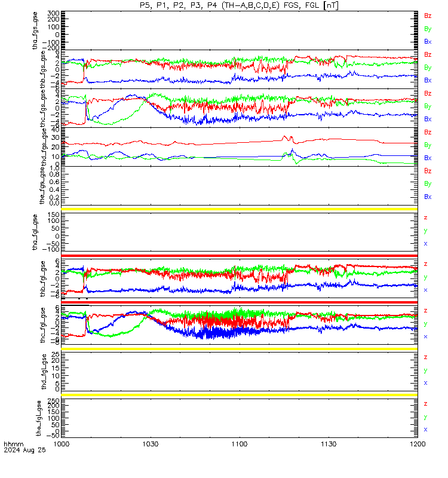This screenshot has width=448, height=478.
Task: Click green y legend of thc_fgl_gse panel
Action: coord(425,324)
